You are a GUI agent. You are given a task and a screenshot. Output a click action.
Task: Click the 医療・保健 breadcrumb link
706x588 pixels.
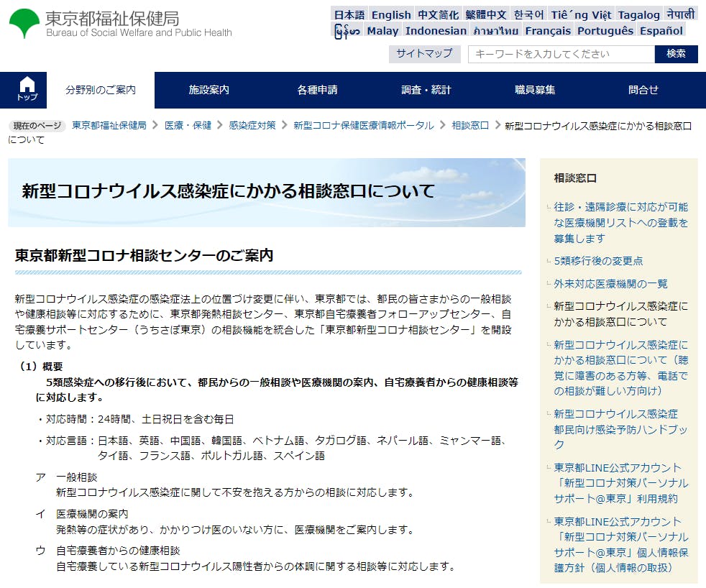pos(188,125)
